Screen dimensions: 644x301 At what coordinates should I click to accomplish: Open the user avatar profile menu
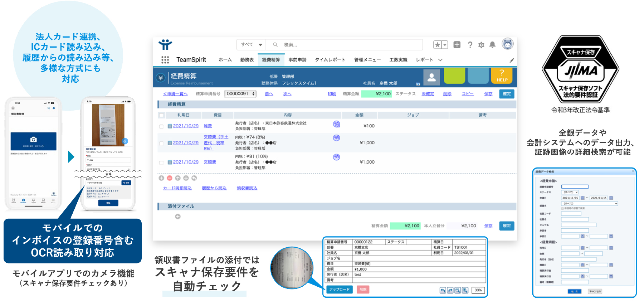[508, 44]
